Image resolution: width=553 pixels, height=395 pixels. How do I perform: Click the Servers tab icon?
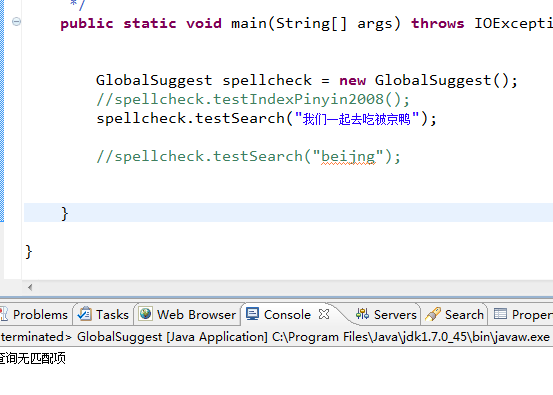(363, 314)
